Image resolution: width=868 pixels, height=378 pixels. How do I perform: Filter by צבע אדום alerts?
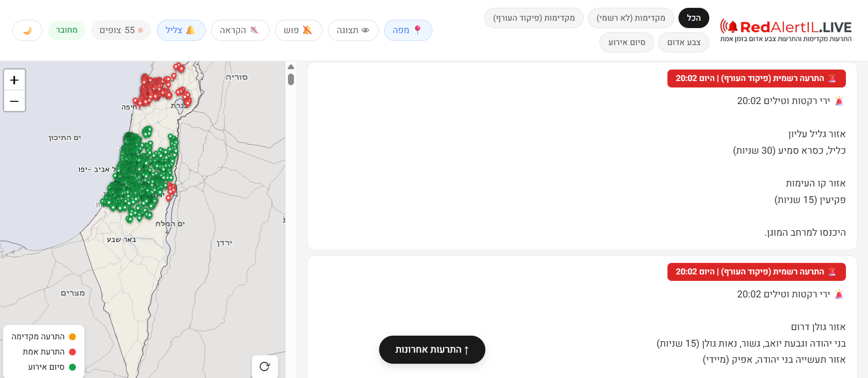click(x=684, y=42)
